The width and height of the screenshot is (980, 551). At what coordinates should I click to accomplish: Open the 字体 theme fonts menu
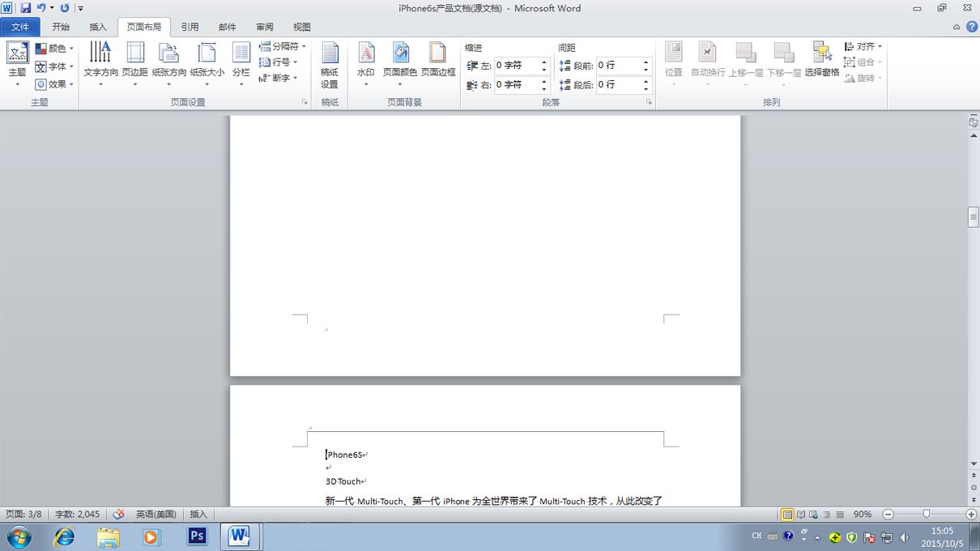pyautogui.click(x=54, y=66)
